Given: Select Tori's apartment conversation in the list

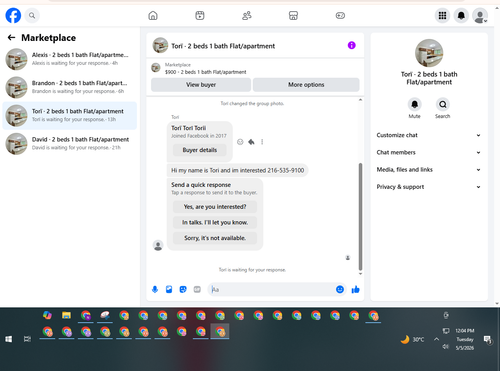Looking at the screenshot, I should (70, 115).
